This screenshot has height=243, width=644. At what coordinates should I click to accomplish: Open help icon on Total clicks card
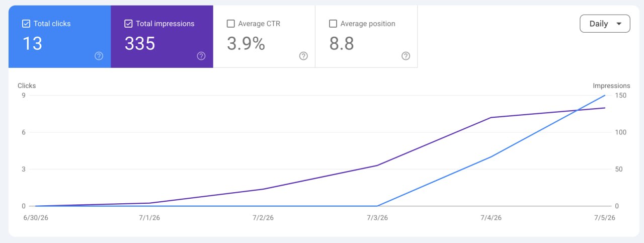(x=99, y=56)
